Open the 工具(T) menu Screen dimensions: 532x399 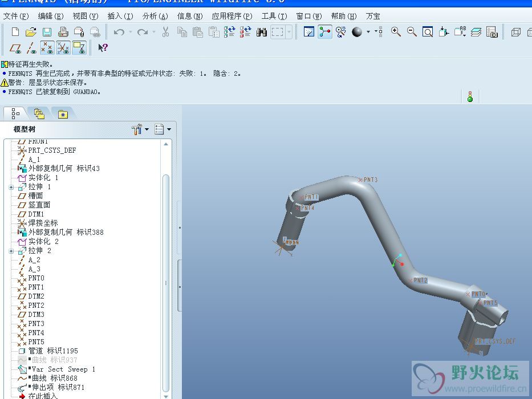(274, 16)
